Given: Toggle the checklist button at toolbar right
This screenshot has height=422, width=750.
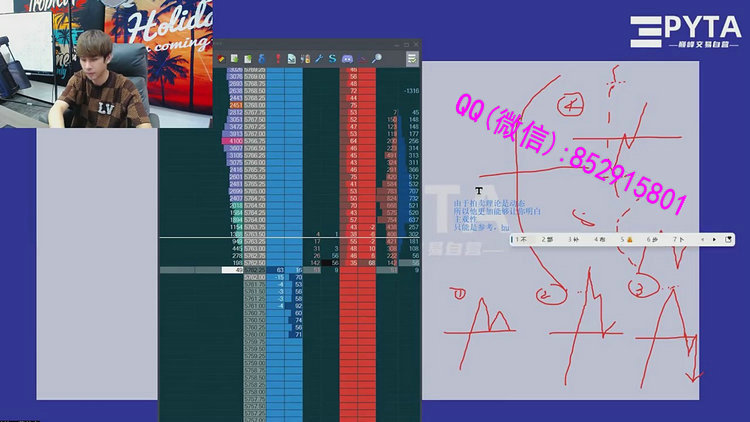Looking at the screenshot, I should pos(412,59).
